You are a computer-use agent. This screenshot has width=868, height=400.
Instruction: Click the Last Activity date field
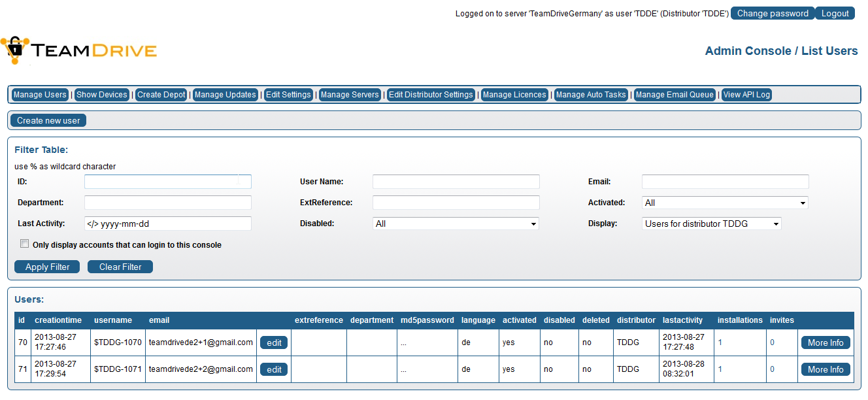[168, 224]
